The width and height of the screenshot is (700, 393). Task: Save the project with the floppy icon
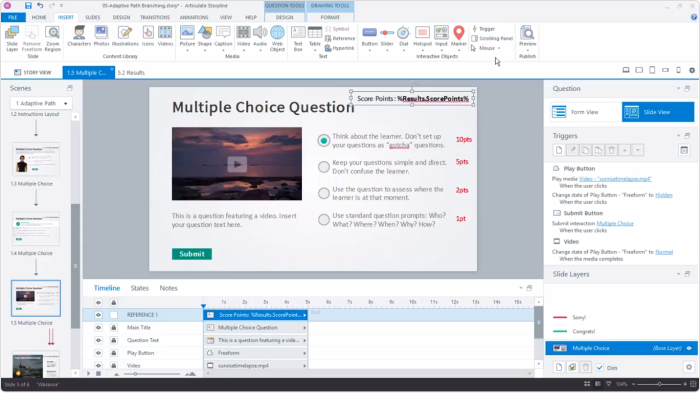pyautogui.click(x=28, y=6)
